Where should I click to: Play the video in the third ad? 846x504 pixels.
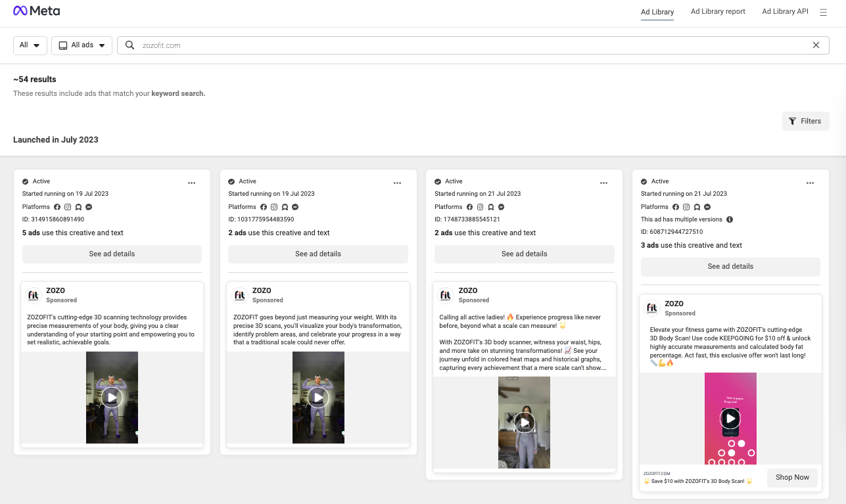524,423
